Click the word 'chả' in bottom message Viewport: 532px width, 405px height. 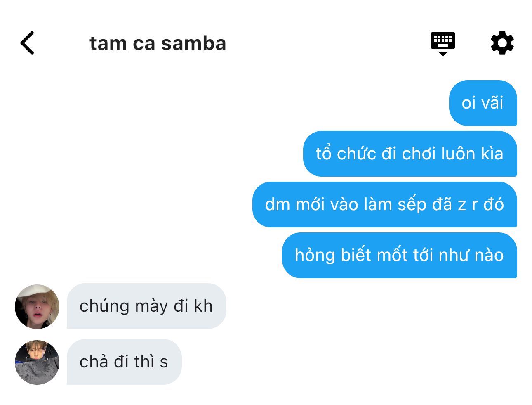click(94, 362)
